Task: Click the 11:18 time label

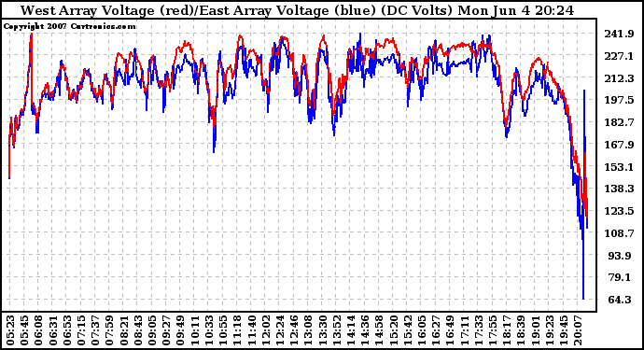Action: (x=237, y=330)
